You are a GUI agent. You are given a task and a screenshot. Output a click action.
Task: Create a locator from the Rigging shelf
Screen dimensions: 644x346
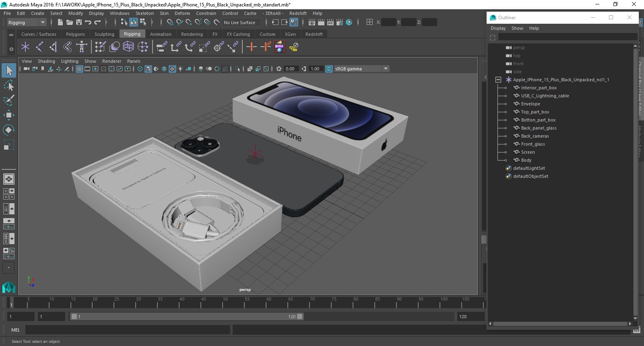(25, 47)
